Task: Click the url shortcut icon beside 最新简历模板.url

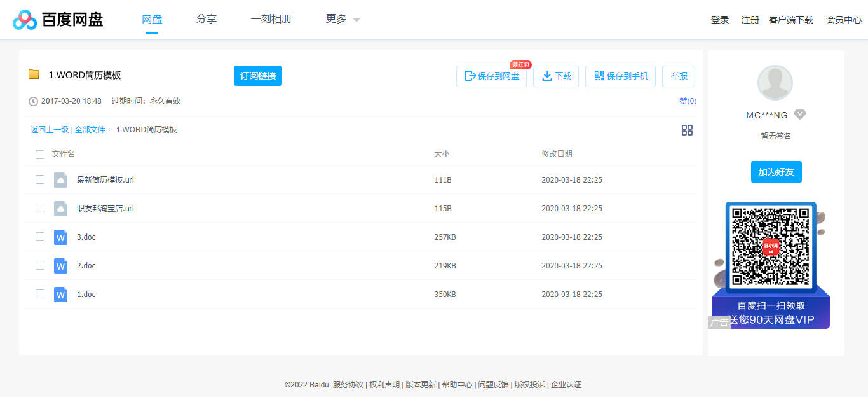Action: point(60,179)
